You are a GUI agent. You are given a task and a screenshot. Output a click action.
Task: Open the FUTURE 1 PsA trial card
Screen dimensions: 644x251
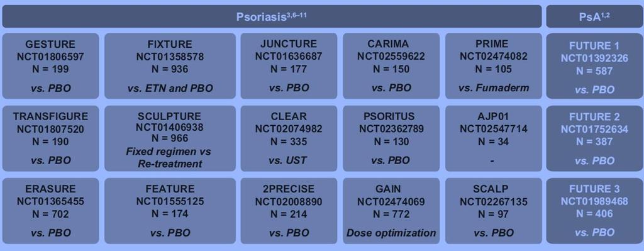594,65
